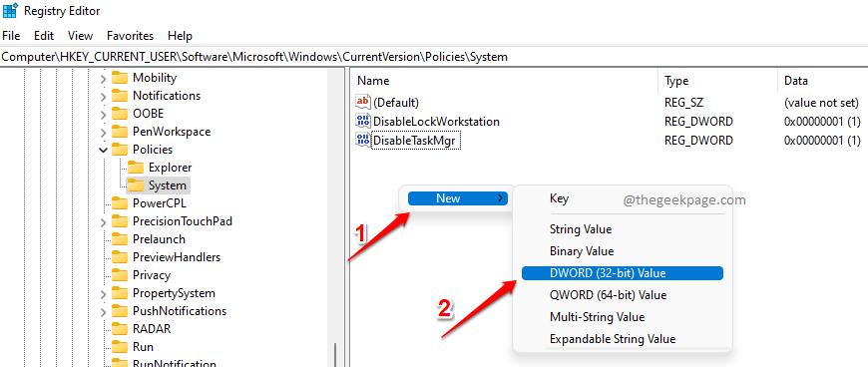
Task: Open the Edit menu
Action: (44, 36)
